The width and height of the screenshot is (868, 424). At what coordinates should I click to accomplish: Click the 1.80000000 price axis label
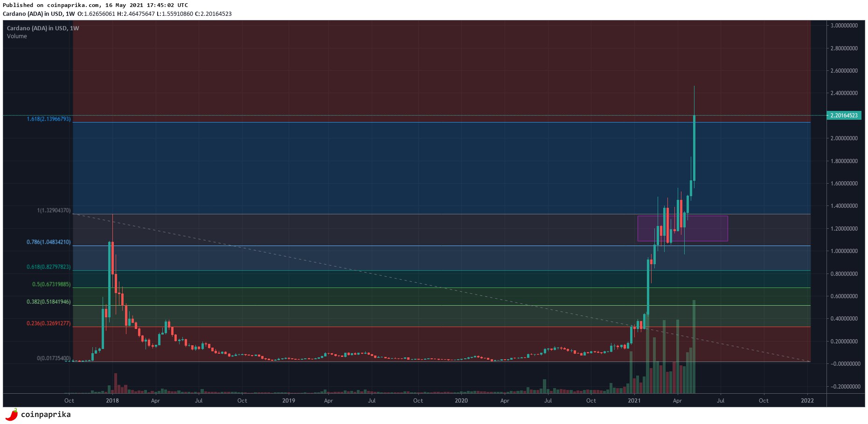[844, 161]
